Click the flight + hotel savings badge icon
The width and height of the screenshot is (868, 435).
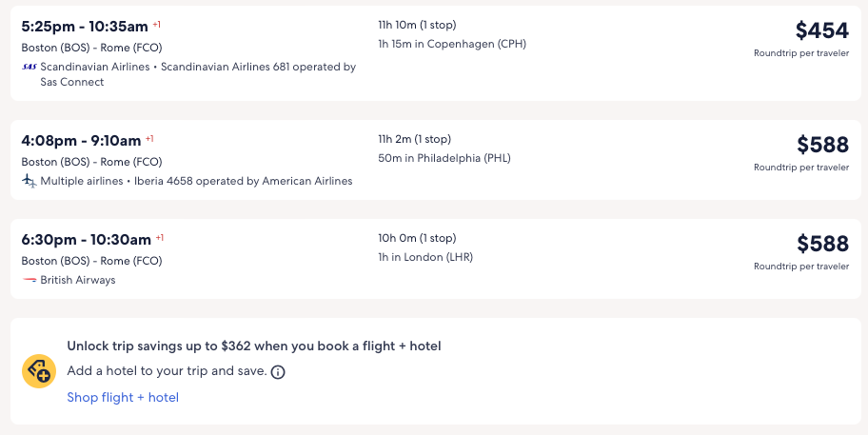pos(39,370)
